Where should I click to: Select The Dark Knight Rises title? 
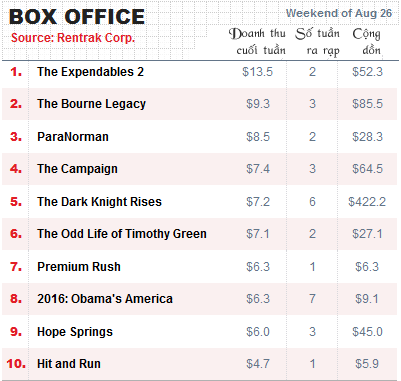click(x=99, y=202)
